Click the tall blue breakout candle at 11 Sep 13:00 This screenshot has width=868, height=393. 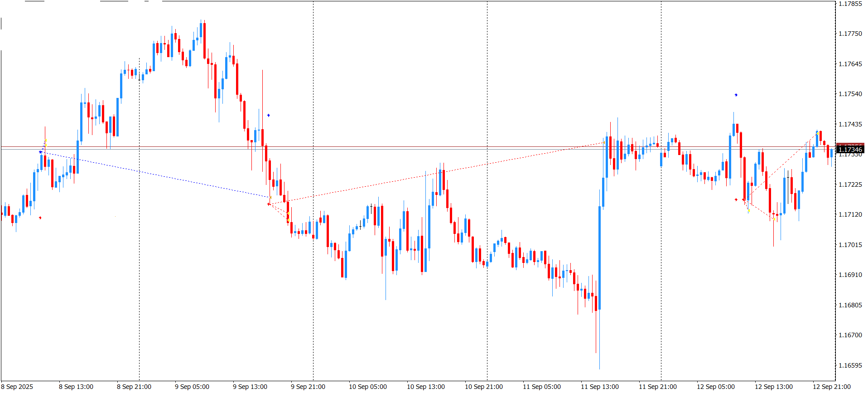pyautogui.click(x=599, y=258)
